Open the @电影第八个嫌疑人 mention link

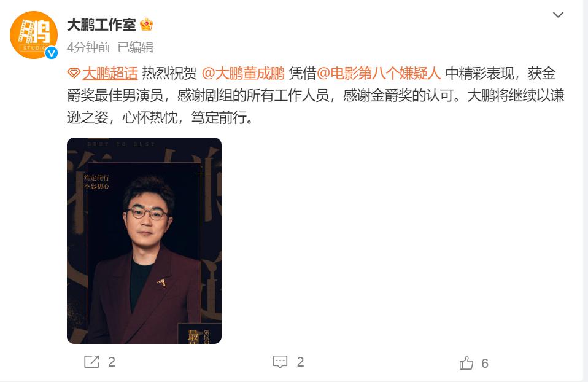click(379, 73)
